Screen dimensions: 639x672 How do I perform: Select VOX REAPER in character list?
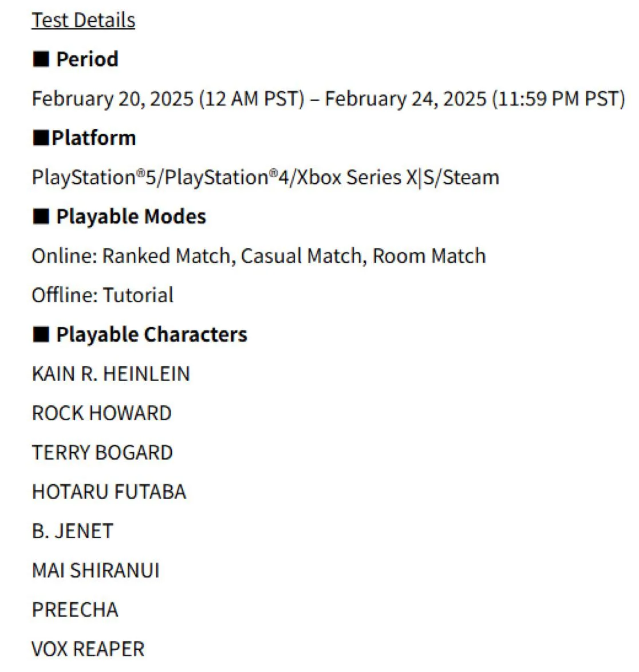coord(88,649)
